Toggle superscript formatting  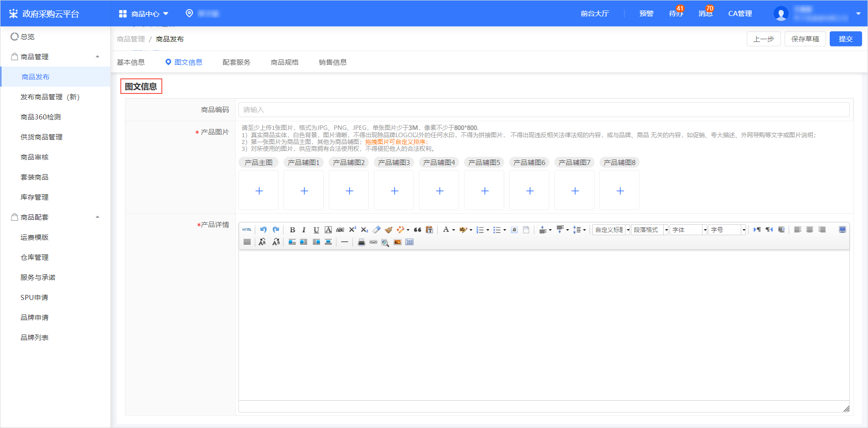[352, 230]
